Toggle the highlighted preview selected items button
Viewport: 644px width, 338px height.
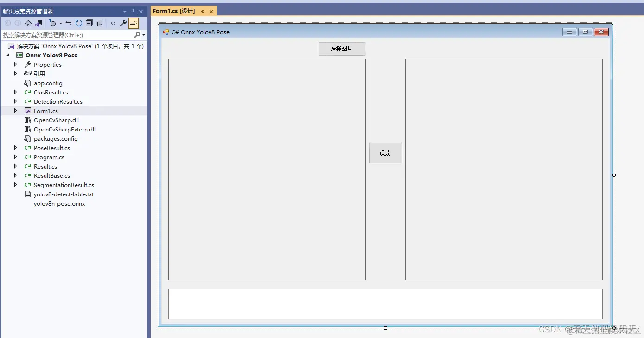click(x=134, y=23)
